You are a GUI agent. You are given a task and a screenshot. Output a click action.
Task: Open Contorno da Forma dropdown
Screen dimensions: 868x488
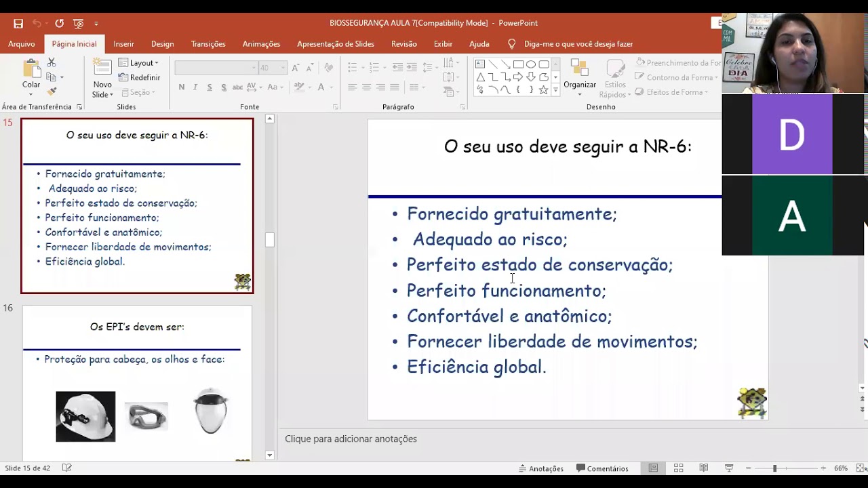pyautogui.click(x=677, y=77)
